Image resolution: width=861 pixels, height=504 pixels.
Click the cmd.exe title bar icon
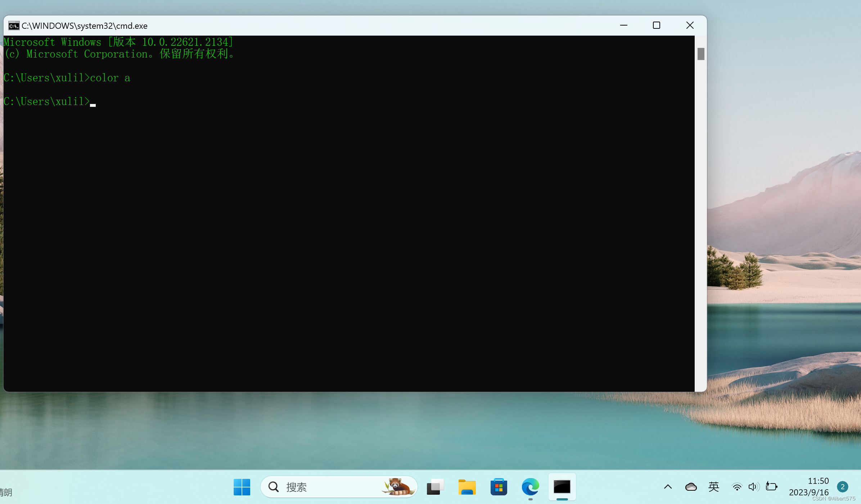click(x=14, y=26)
